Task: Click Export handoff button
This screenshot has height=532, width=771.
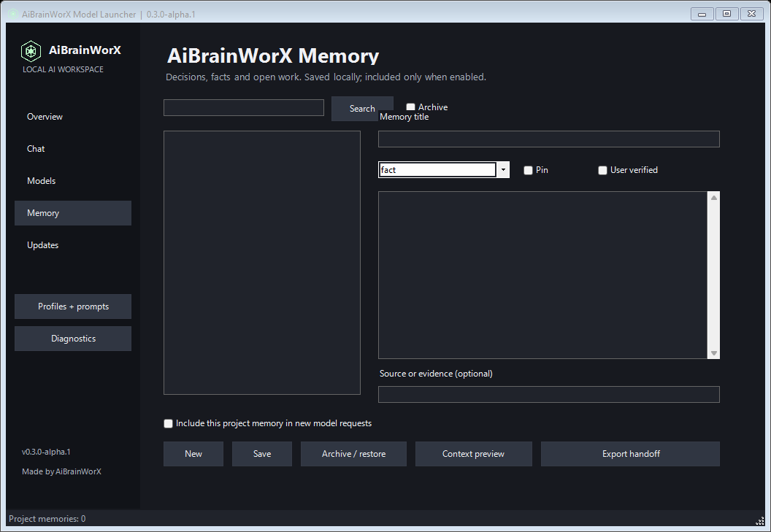Action: (630, 454)
